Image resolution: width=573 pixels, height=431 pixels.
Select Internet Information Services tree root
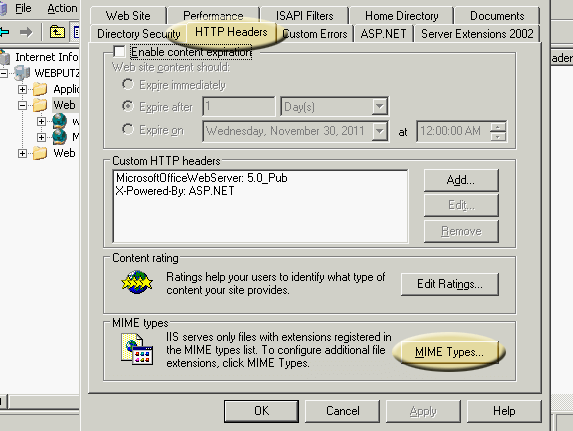(x=47, y=57)
